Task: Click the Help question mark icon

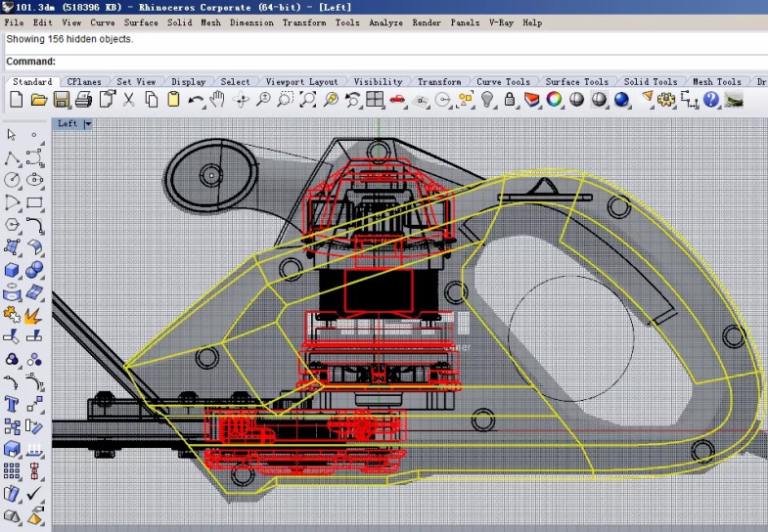Action: click(711, 100)
